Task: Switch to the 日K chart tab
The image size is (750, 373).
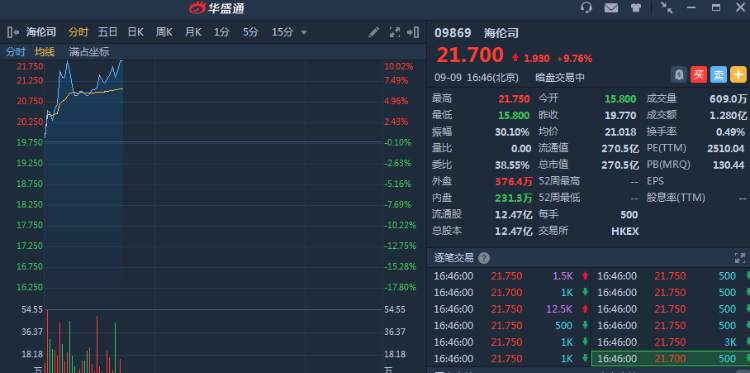Action: [x=135, y=33]
